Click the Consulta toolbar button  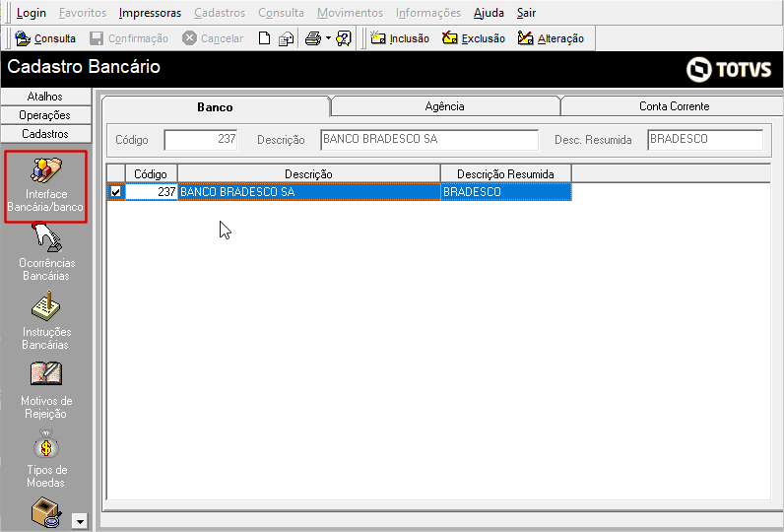pos(45,38)
